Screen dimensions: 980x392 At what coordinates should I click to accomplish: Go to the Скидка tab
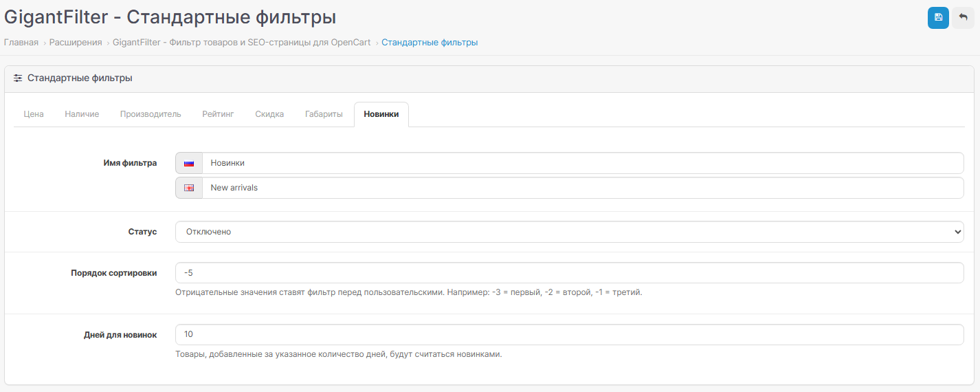(269, 114)
